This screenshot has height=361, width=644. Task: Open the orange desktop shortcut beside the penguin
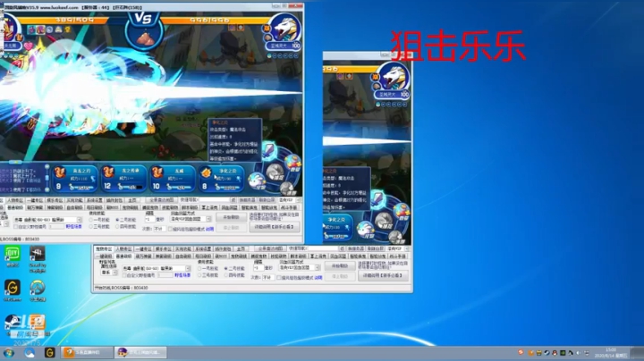point(36,323)
